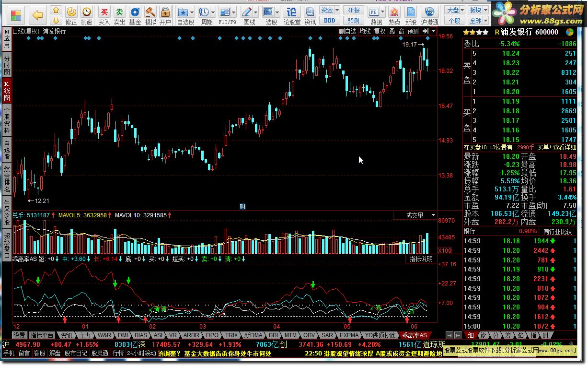Screen dimensions: 588x366
Task: Toggle the 预测 forecast option above chart
Action: click(413, 31)
